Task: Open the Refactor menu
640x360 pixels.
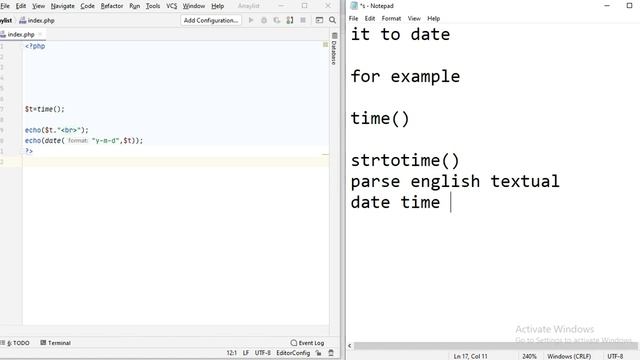Action: [x=112, y=6]
